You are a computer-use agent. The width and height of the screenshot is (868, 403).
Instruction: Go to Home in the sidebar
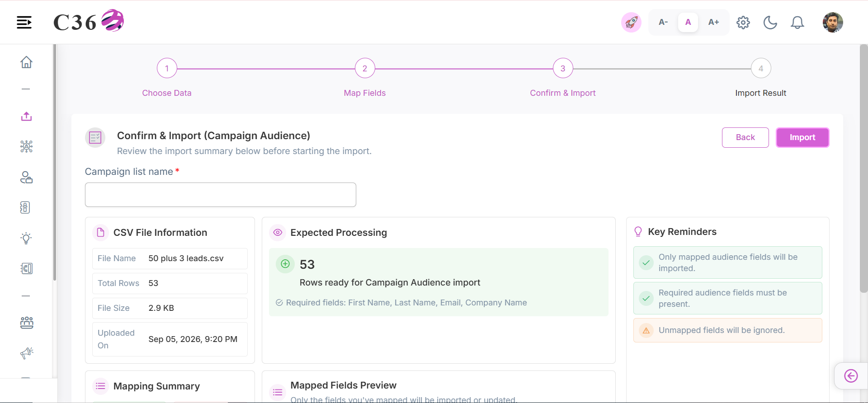[26, 62]
